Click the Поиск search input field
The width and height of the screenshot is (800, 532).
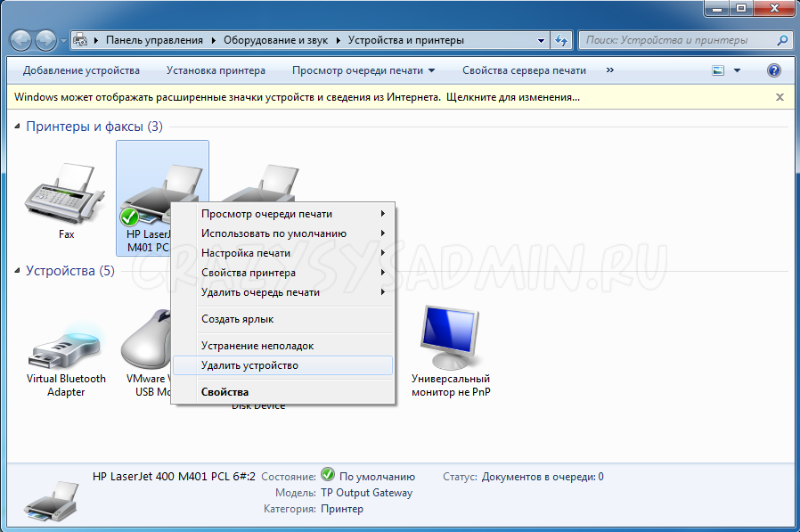675,40
